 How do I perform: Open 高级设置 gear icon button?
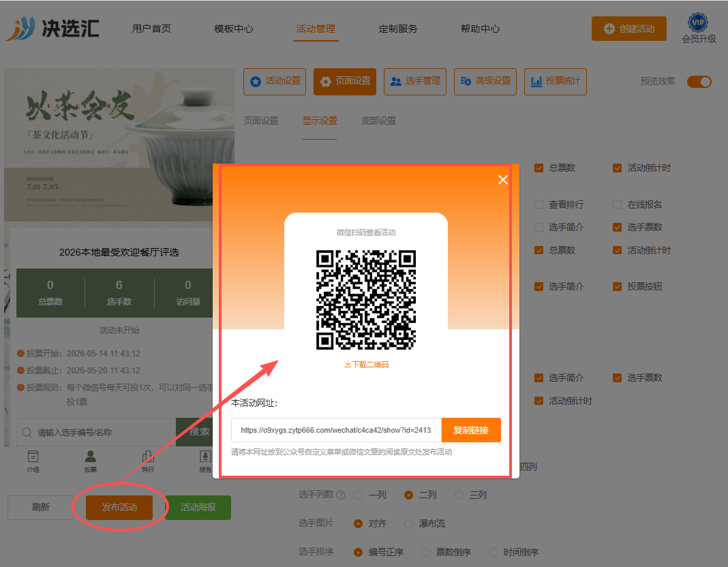point(485,82)
